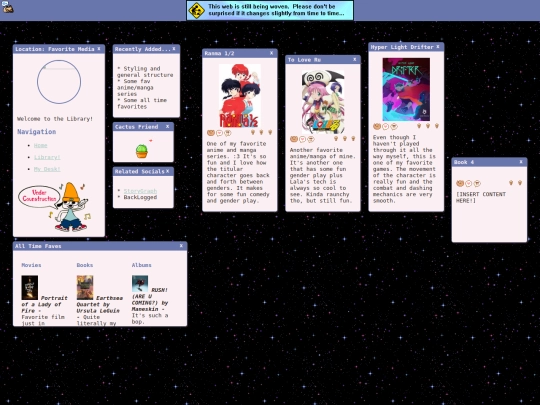
Task: Click the [INSERT CONTENT HERE!] placeholder text
Action: (481, 197)
